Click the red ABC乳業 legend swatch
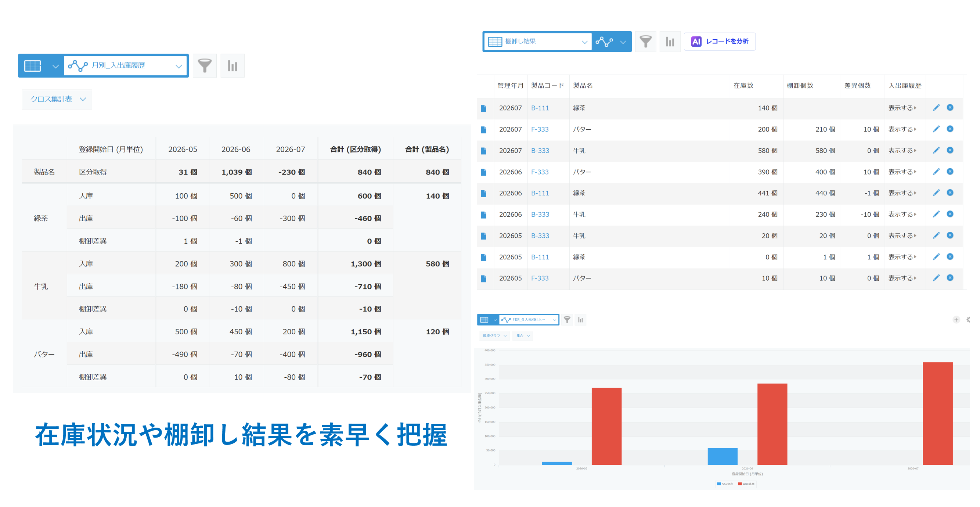This screenshot has height=507, width=980. click(739, 484)
